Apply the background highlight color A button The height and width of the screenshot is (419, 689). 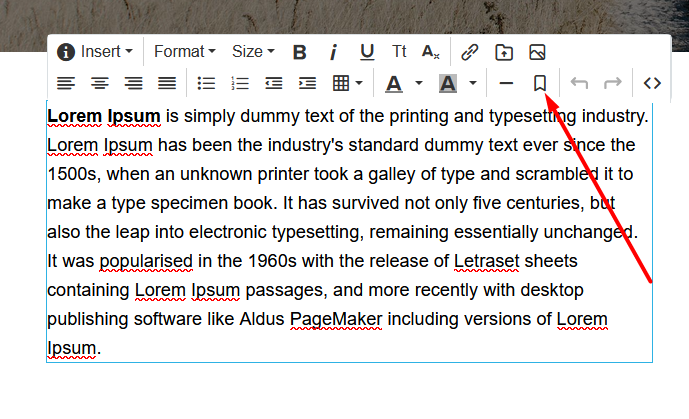coord(448,83)
